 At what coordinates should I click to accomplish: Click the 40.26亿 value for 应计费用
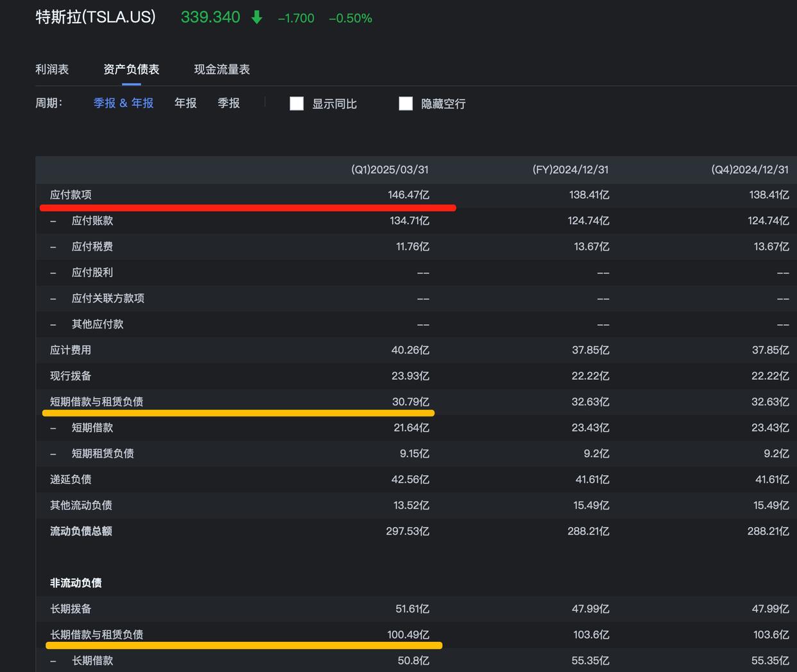(410, 350)
